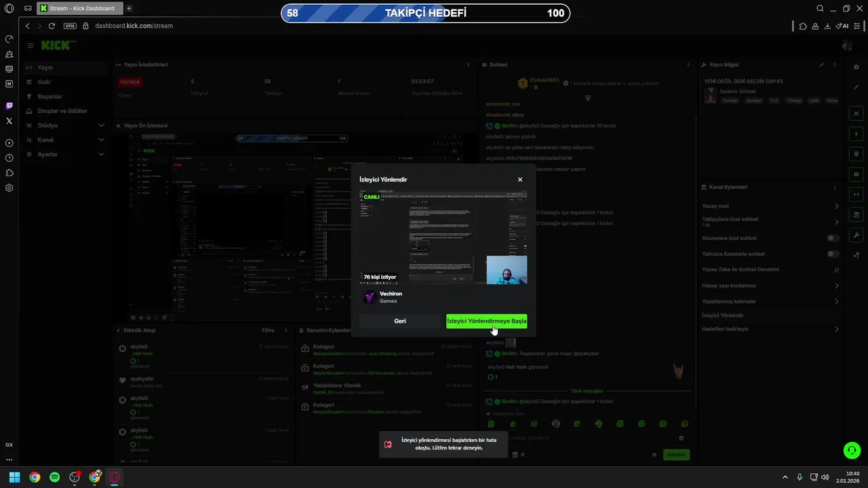868x488 pixels.
Task: Click the profile avatar at top right
Action: coord(847,45)
